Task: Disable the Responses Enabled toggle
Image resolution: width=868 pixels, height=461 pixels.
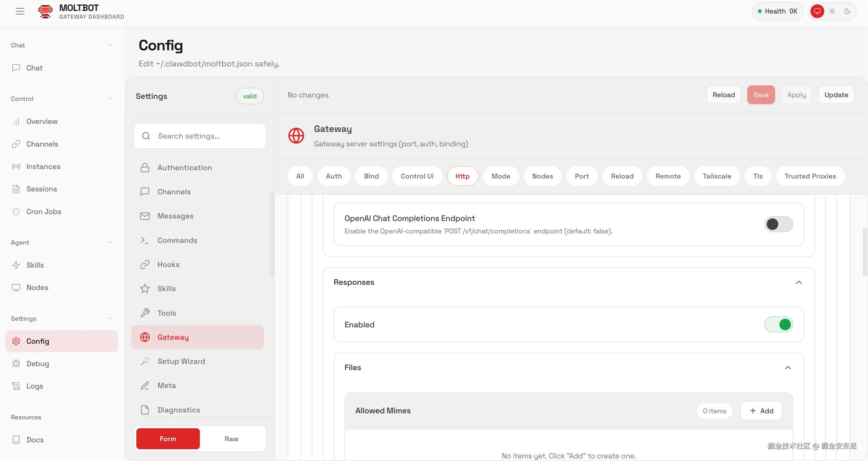Action: [778, 324]
